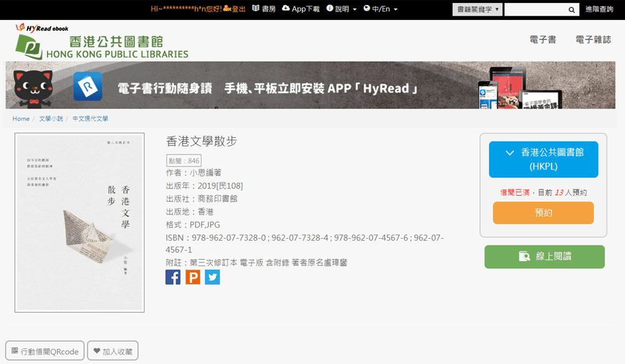
Task: Open the 電子書 menu item
Action: pyautogui.click(x=543, y=40)
